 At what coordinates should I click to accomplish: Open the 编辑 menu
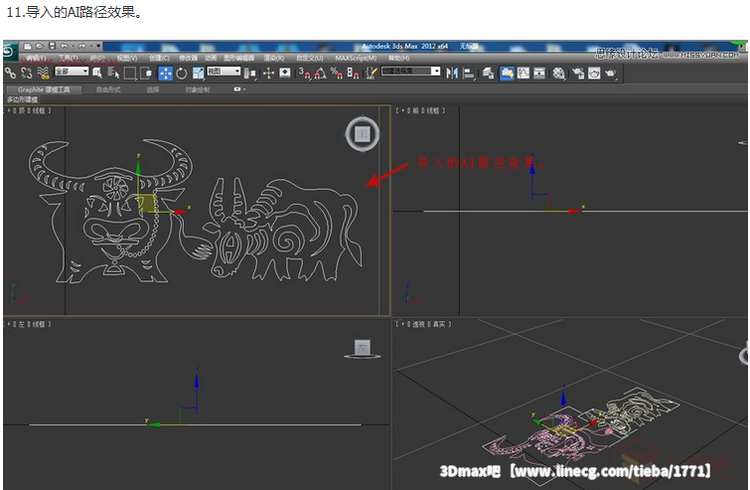pyautogui.click(x=36, y=58)
